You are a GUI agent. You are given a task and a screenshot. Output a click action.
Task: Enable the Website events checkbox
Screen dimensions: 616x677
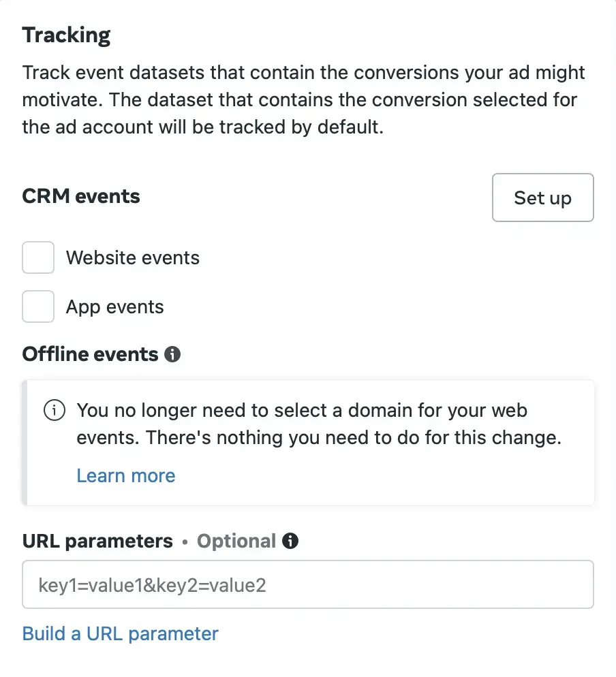pyautogui.click(x=38, y=258)
